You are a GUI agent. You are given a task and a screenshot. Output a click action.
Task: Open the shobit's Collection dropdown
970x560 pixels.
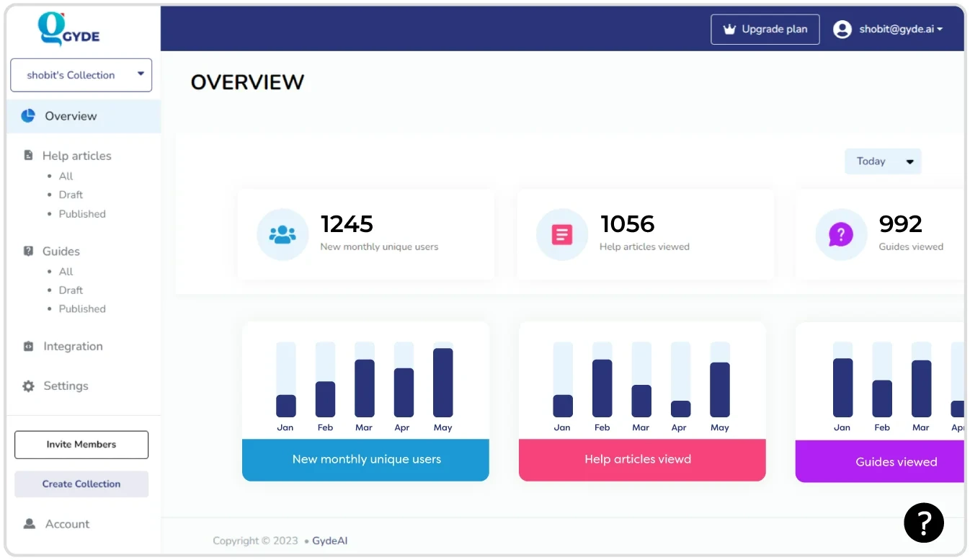81,75
